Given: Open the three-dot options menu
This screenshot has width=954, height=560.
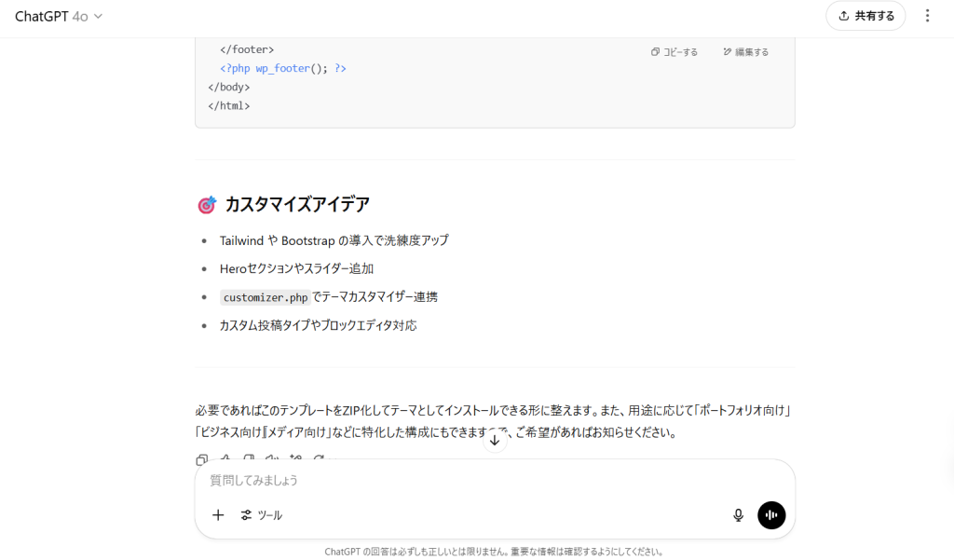Looking at the screenshot, I should coord(927,16).
